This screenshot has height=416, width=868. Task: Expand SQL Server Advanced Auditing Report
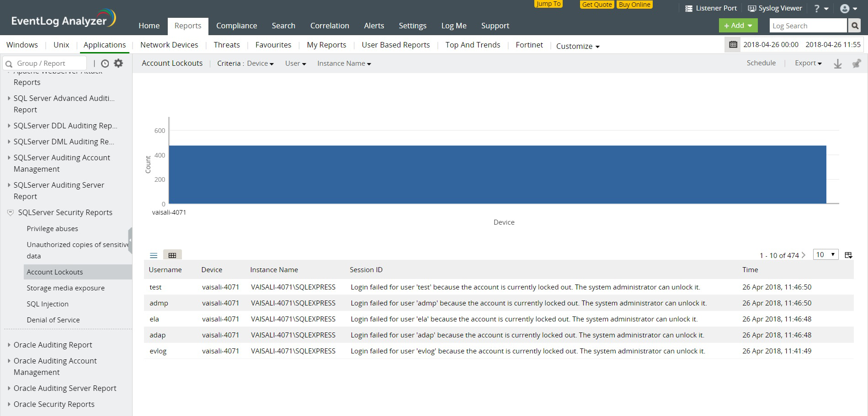[9, 98]
